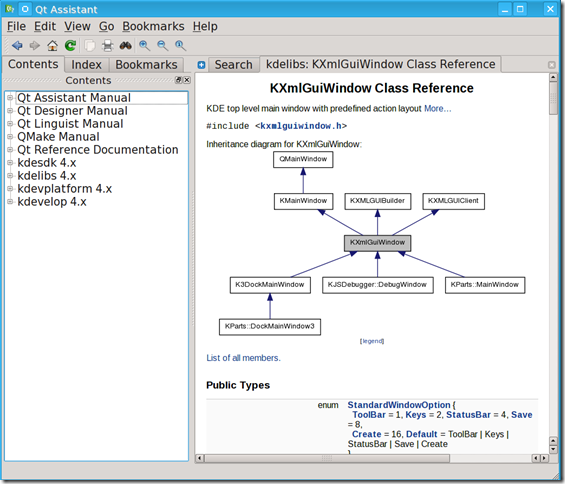Screen dimensions: 565x484
Task: Open the File menu
Action: coord(16,26)
